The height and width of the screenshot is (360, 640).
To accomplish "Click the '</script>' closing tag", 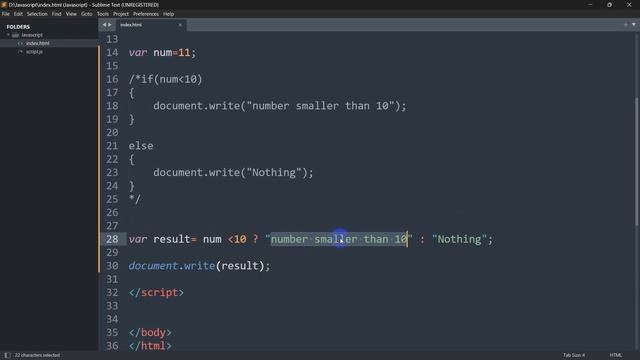I will (x=156, y=293).
